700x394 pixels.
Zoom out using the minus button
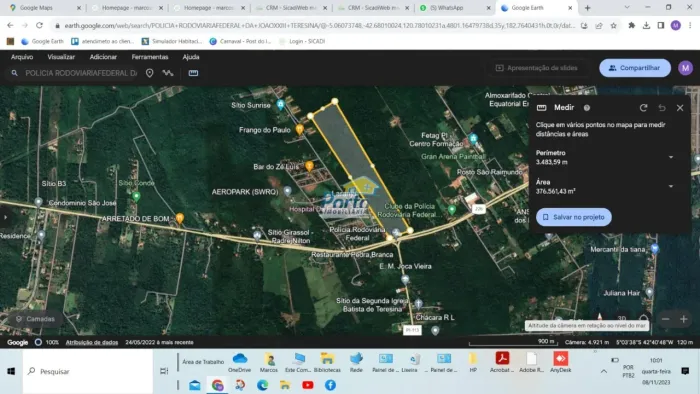pyautogui.click(x=665, y=319)
